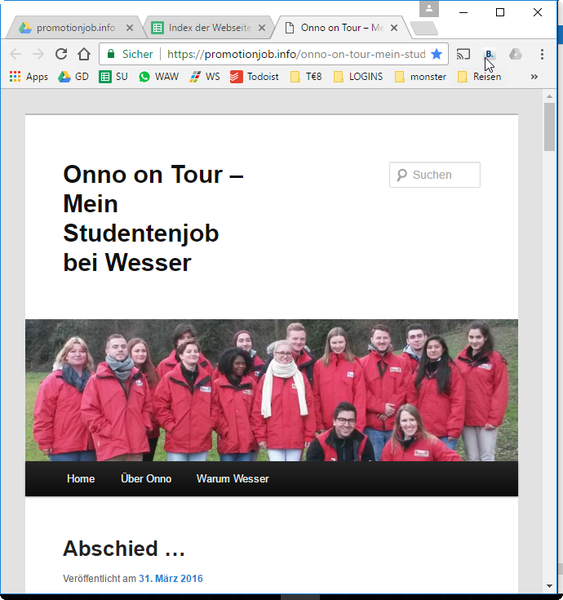Click the forward navigation arrow
This screenshot has height=600, width=563.
[38, 54]
